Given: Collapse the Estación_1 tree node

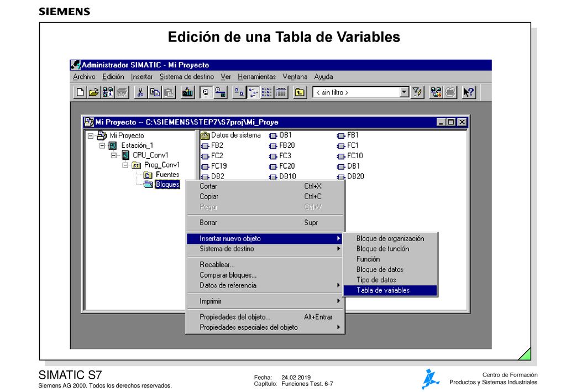Looking at the screenshot, I should (x=102, y=146).
